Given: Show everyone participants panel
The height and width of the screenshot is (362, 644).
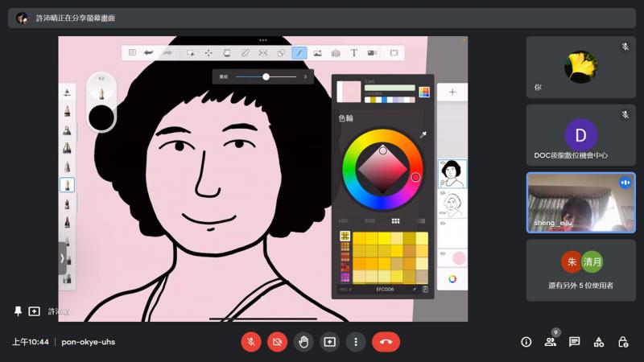Looking at the screenshot, I should click(x=551, y=342).
